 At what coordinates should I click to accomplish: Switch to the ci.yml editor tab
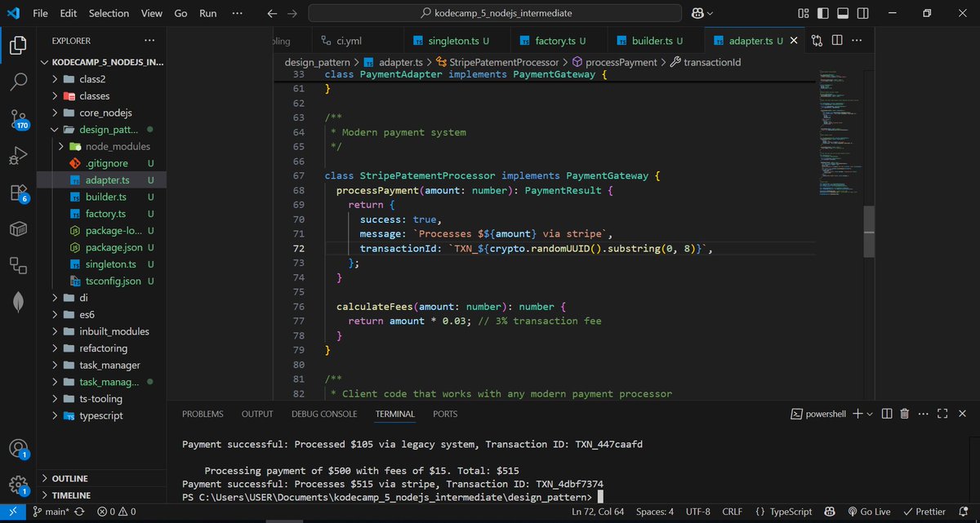tap(357, 40)
